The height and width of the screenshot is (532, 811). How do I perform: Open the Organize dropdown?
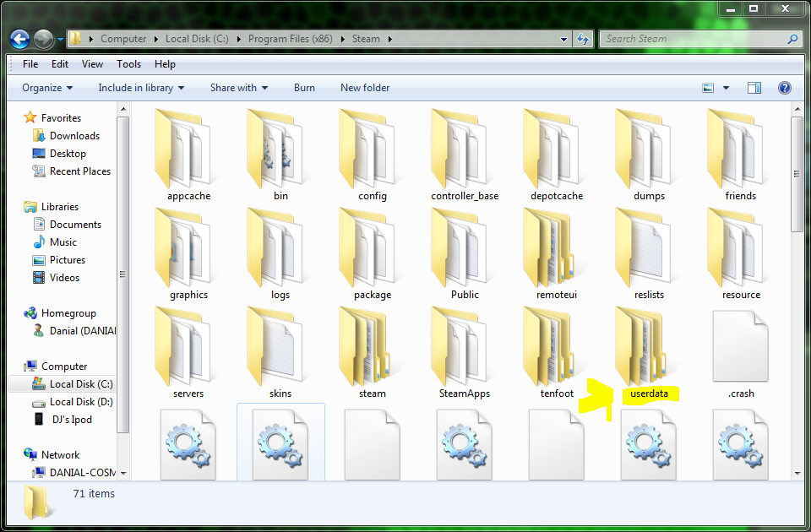(47, 88)
